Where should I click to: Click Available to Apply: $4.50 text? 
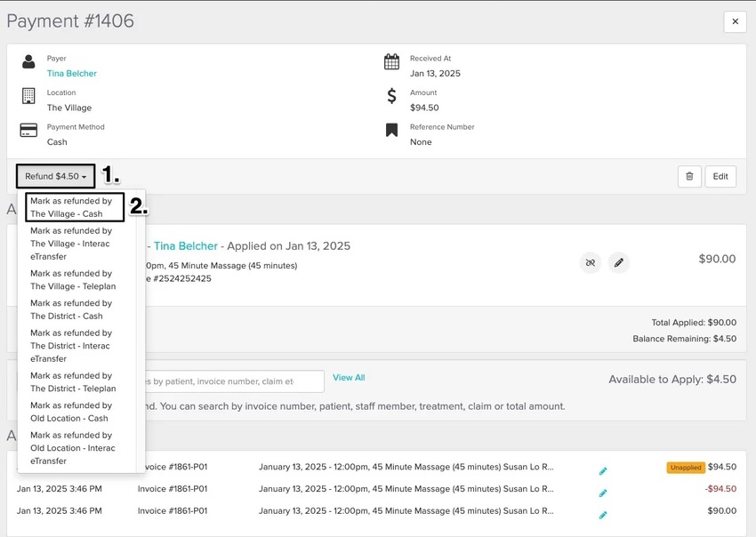click(672, 380)
